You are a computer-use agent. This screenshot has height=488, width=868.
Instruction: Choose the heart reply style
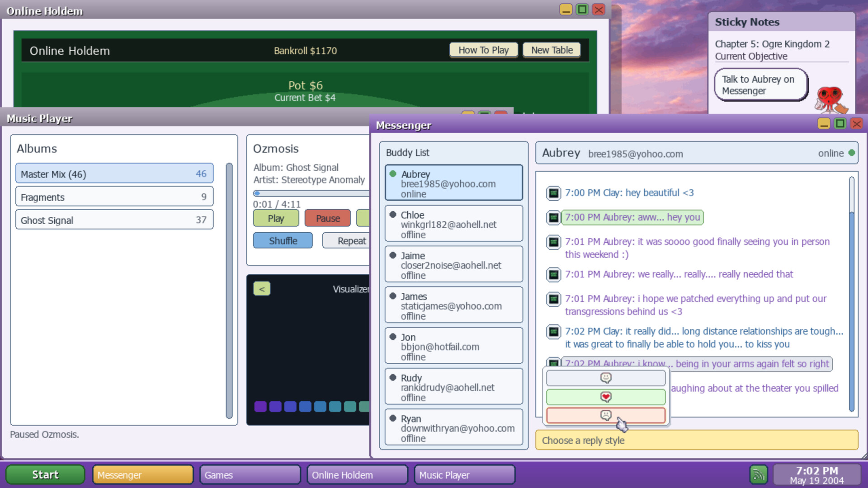606,397
